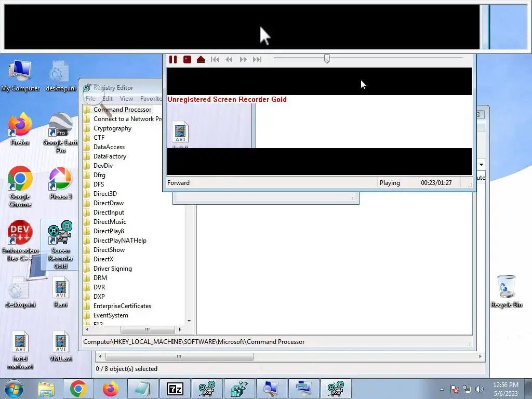The height and width of the screenshot is (399, 532).
Task: Open the View menu in Registry Editor
Action: click(126, 98)
